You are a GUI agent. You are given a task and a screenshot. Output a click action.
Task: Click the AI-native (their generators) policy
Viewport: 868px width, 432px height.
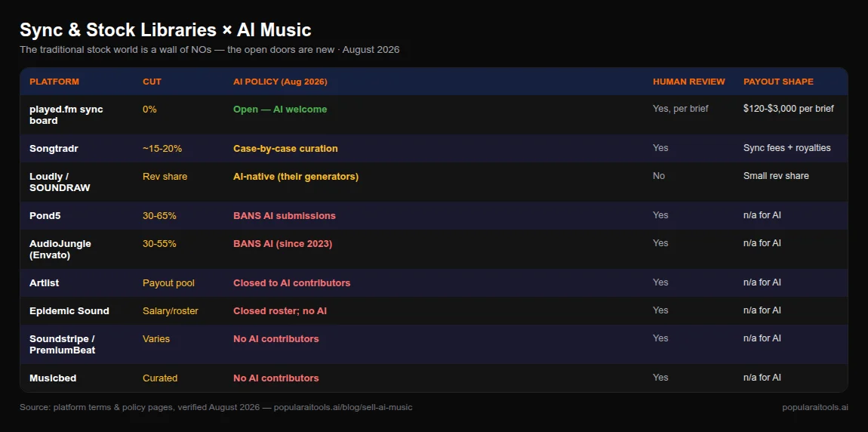point(296,176)
